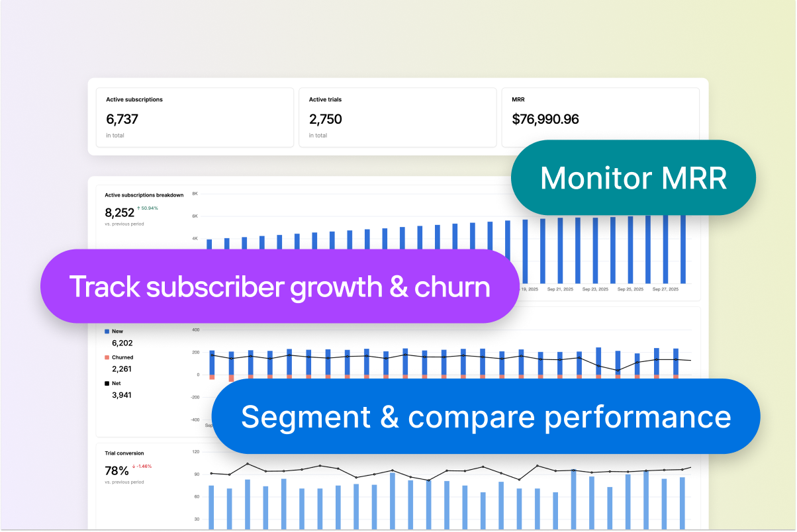Select the Monitor MRR callout pill

(x=633, y=177)
